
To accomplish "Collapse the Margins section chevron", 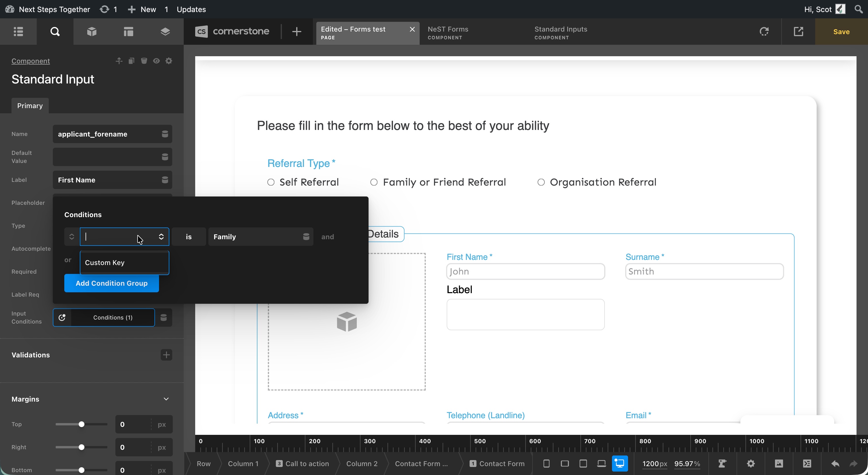I will (x=166, y=399).
